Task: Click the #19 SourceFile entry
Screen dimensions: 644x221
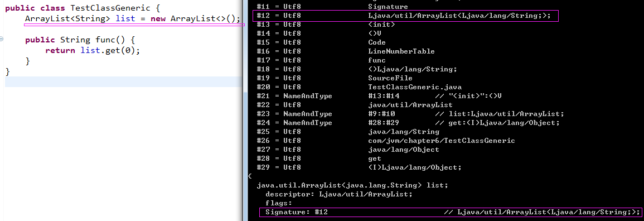Action: click(x=335, y=78)
